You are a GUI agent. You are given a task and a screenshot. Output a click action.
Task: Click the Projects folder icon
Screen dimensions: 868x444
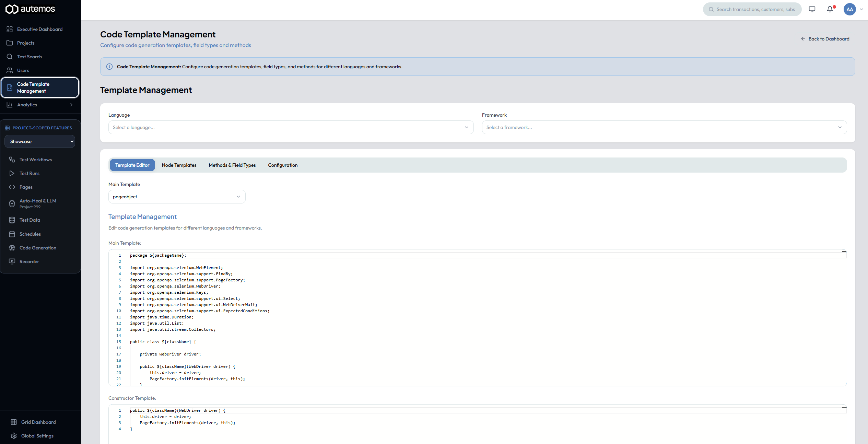click(x=10, y=43)
